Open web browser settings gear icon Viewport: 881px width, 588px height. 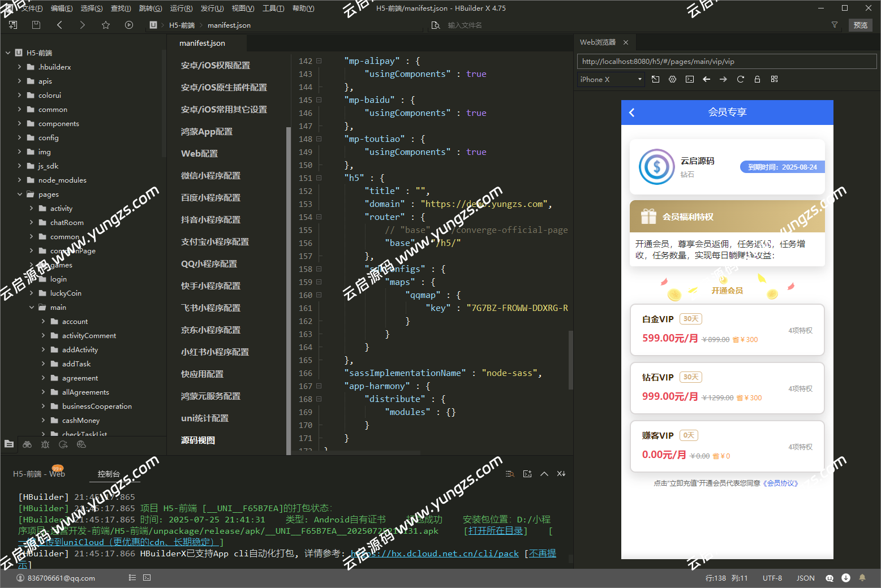[672, 79]
